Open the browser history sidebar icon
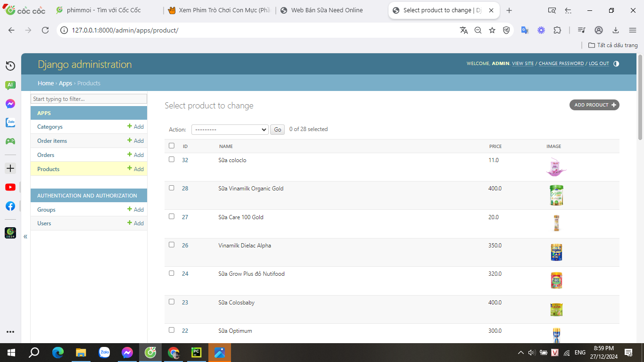This screenshot has height=362, width=644. 10,66
